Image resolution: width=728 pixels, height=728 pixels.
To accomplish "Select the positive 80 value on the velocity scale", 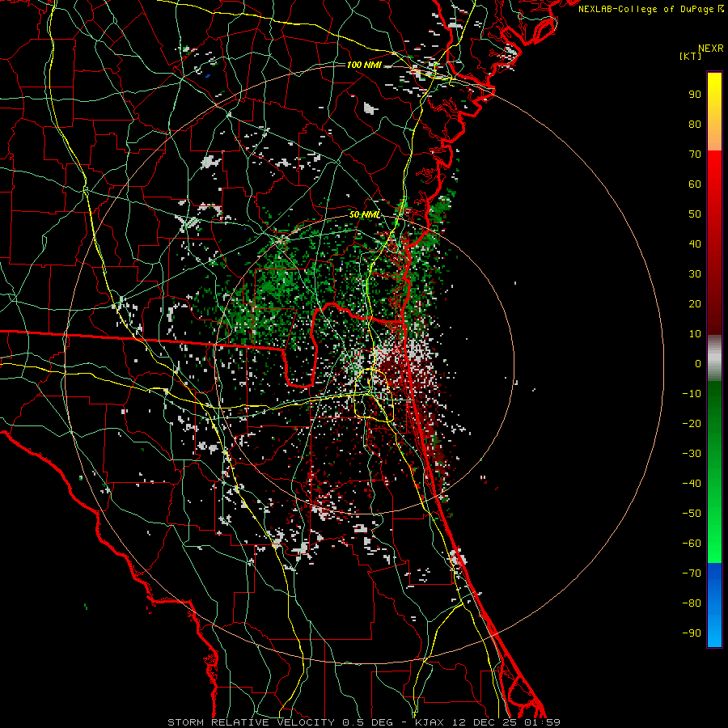I will [x=695, y=124].
